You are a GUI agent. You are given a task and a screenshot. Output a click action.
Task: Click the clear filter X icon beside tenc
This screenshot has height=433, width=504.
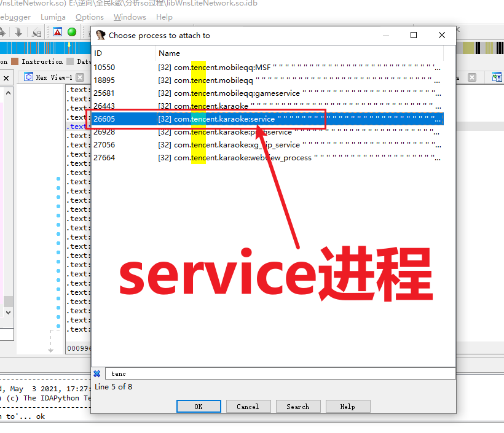[x=97, y=373]
